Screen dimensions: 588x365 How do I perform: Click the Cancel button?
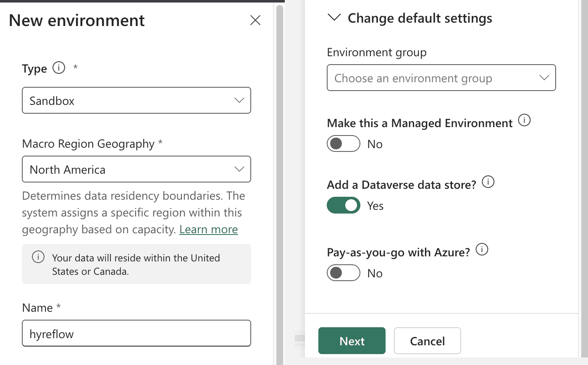tap(428, 341)
